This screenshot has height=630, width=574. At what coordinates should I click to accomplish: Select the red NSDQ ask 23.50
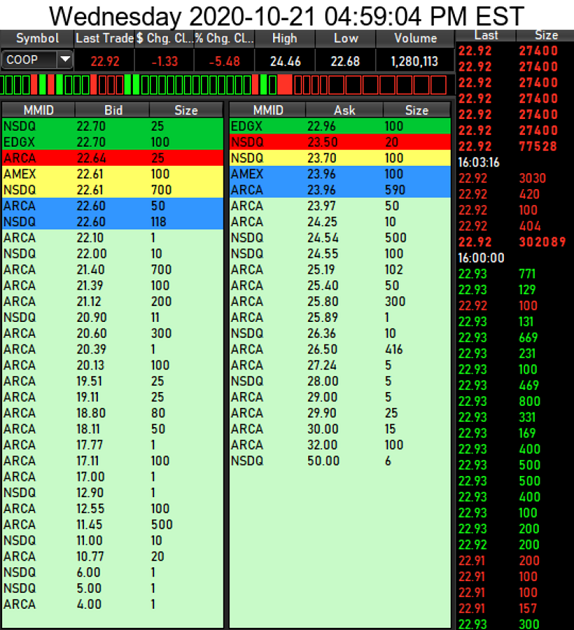(x=340, y=142)
